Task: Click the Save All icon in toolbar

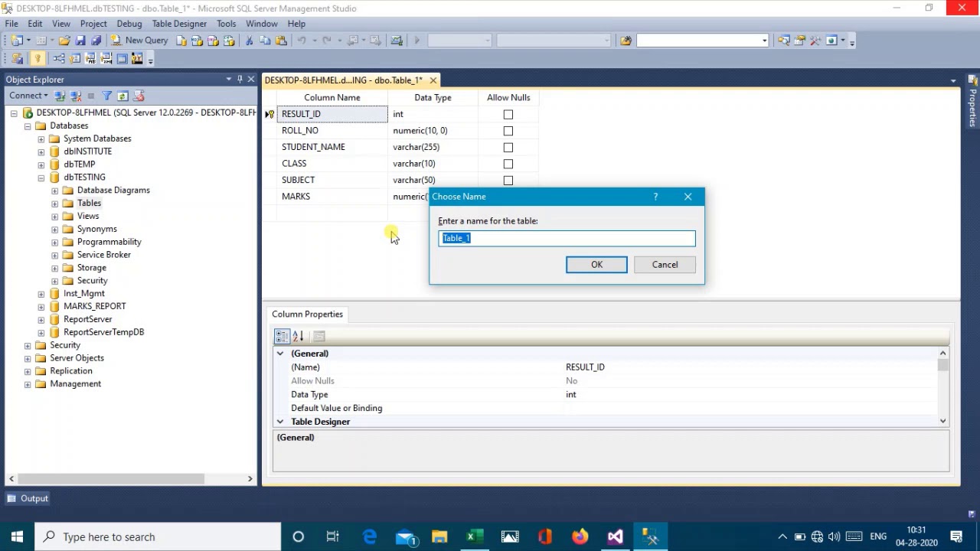Action: coord(96,41)
